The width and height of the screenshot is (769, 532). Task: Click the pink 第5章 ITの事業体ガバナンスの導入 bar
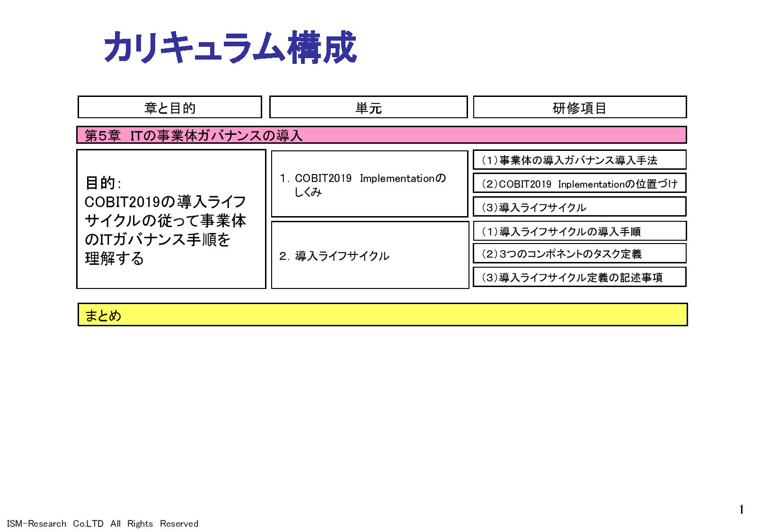(x=381, y=135)
